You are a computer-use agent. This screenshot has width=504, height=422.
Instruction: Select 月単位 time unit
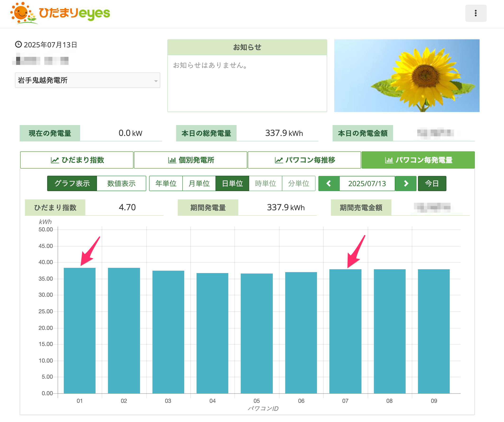(199, 184)
